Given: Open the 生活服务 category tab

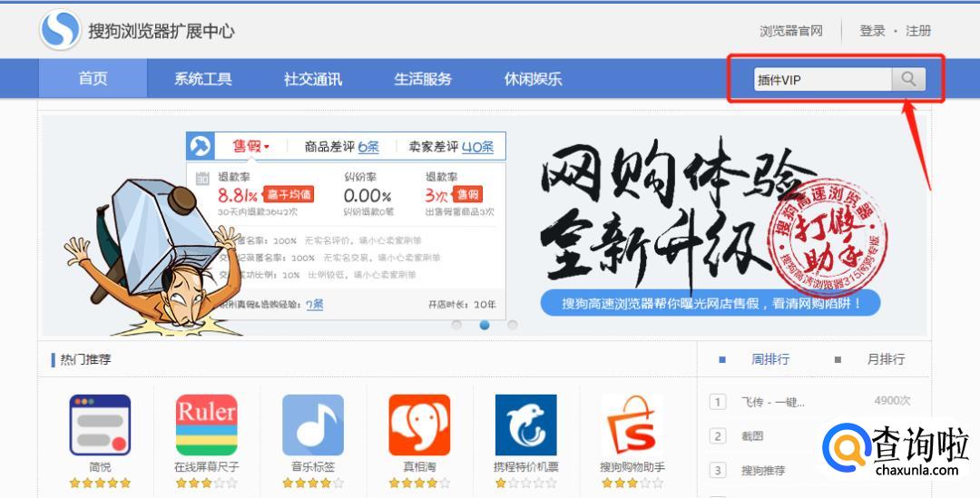Looking at the screenshot, I should coord(423,79).
